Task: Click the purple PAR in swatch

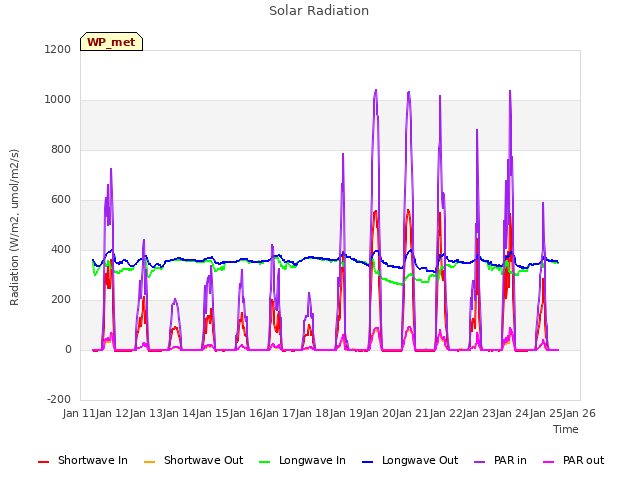Action: pyautogui.click(x=480, y=462)
